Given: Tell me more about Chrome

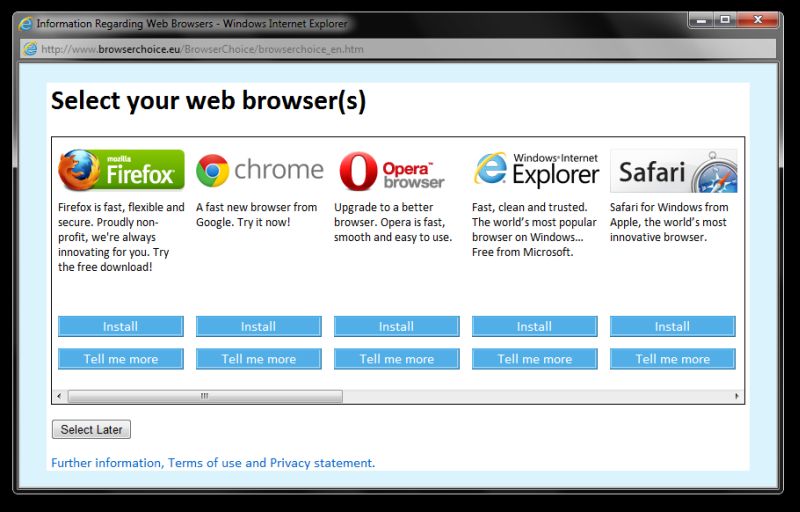Looking at the screenshot, I should (x=259, y=359).
